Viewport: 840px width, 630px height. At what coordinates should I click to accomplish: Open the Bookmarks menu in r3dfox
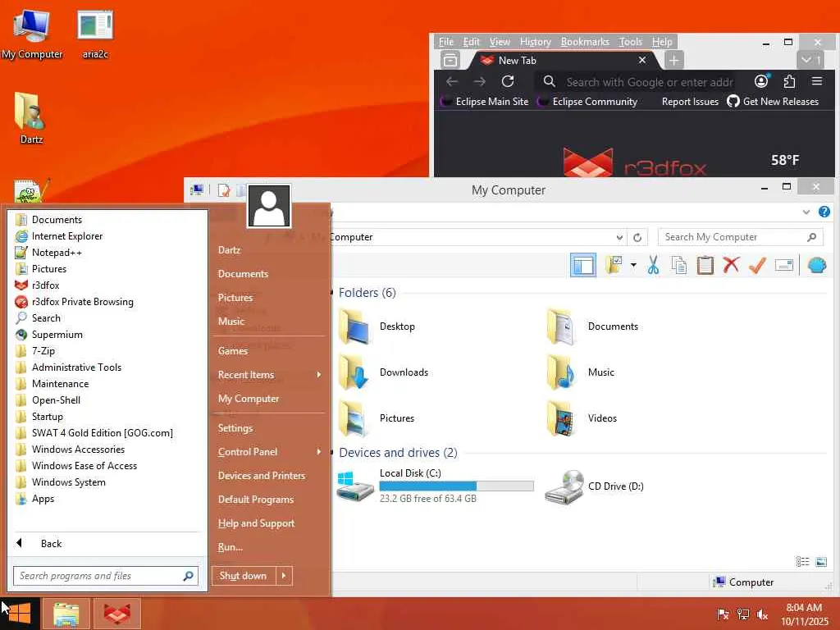pos(584,42)
